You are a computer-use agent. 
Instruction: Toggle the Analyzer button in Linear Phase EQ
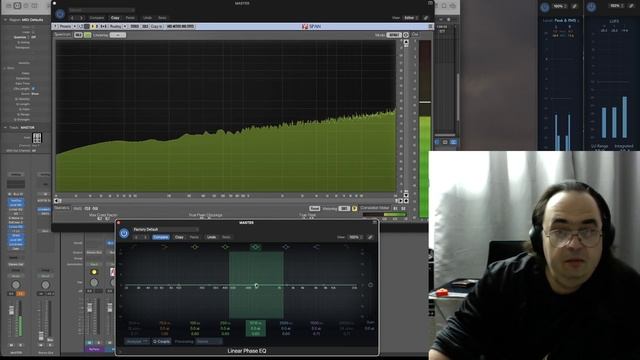tap(137, 341)
